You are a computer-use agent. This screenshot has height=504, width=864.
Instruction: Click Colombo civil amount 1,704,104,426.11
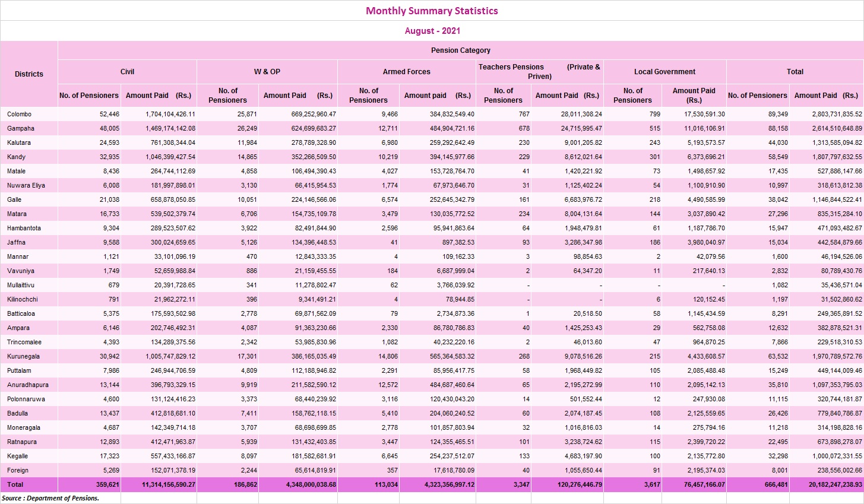coord(170,114)
